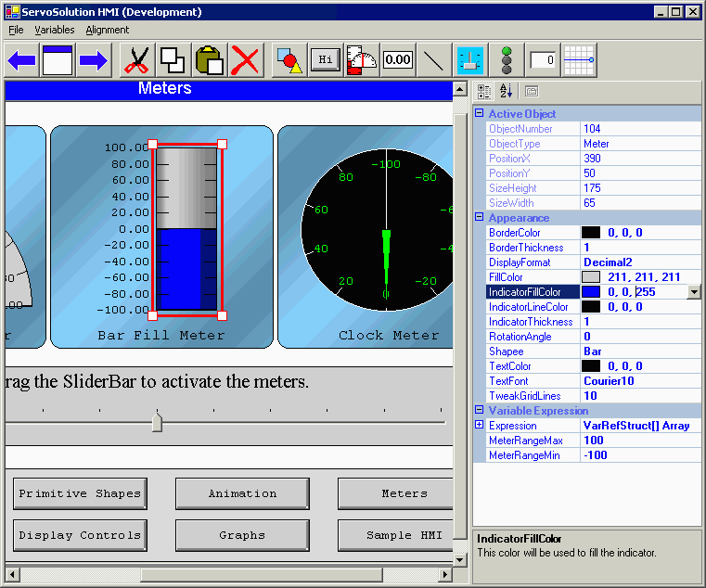
Task: Click the Graphs button
Action: coord(242,535)
